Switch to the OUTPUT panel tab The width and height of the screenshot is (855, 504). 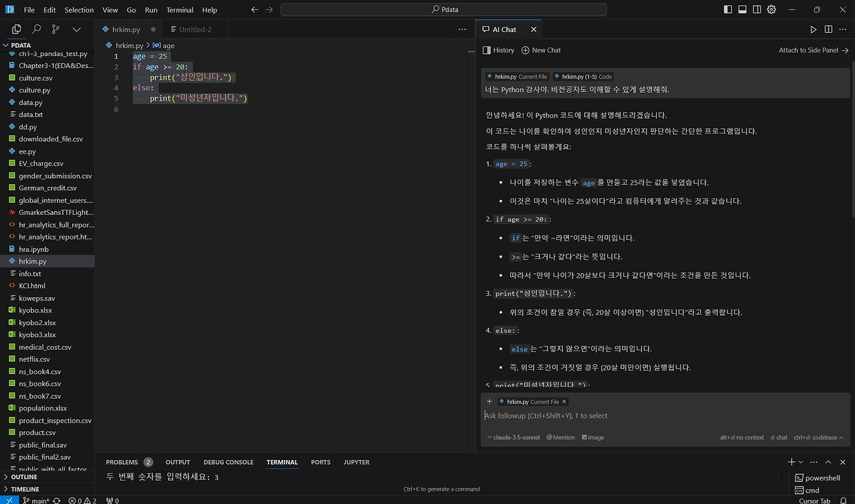pyautogui.click(x=178, y=462)
